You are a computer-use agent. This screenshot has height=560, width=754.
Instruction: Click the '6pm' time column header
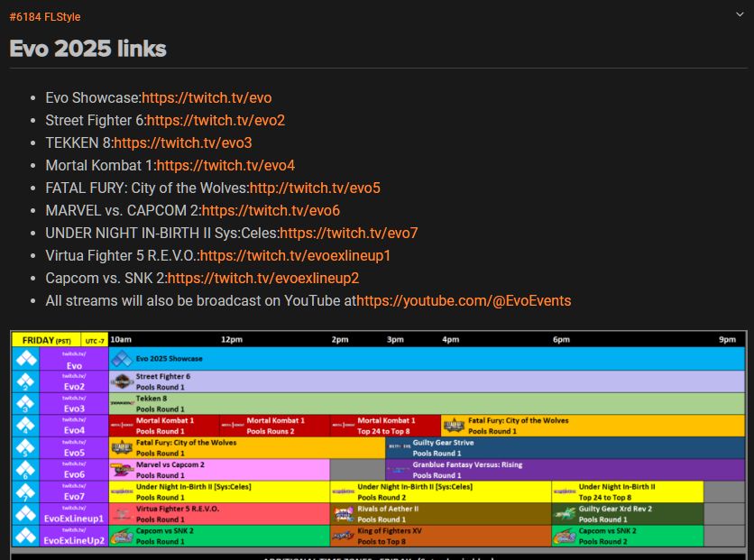point(561,339)
